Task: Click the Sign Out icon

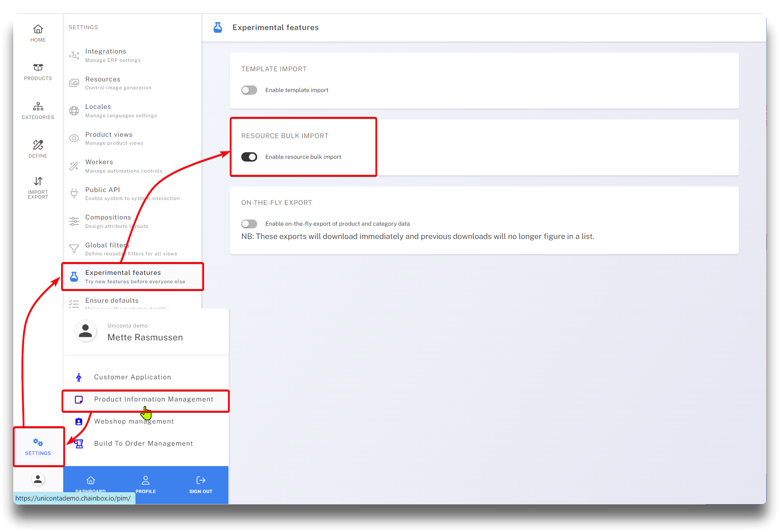Action: [201, 481]
